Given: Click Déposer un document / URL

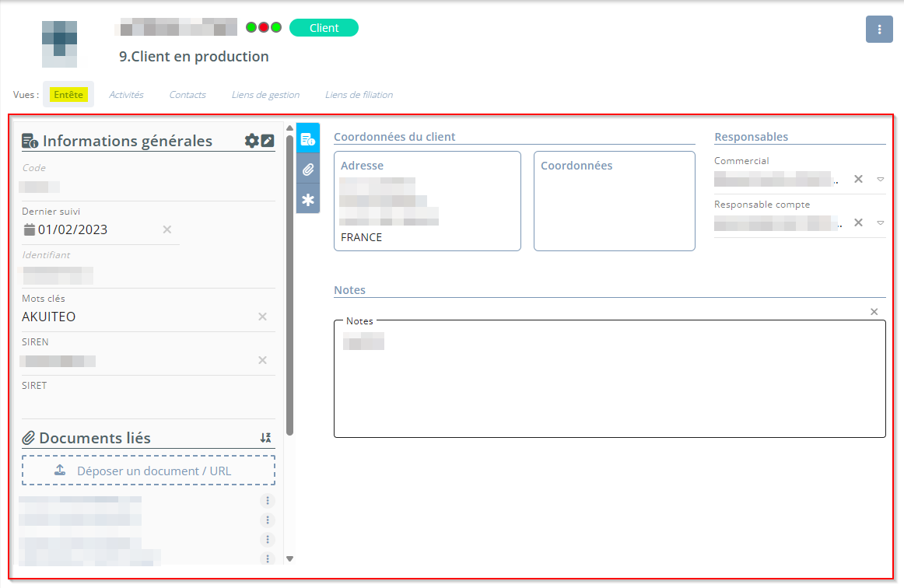Looking at the screenshot, I should pyautogui.click(x=149, y=471).
